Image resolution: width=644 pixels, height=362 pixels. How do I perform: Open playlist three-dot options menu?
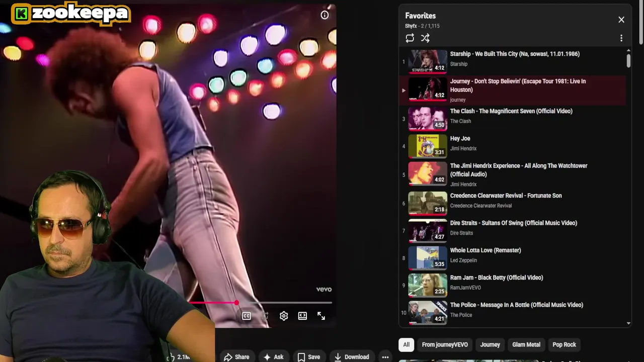coord(621,38)
